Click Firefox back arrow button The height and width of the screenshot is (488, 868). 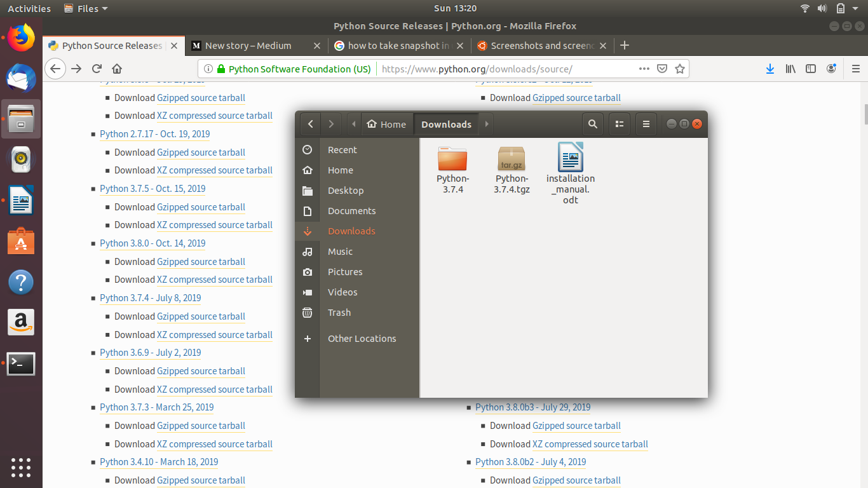click(56, 69)
